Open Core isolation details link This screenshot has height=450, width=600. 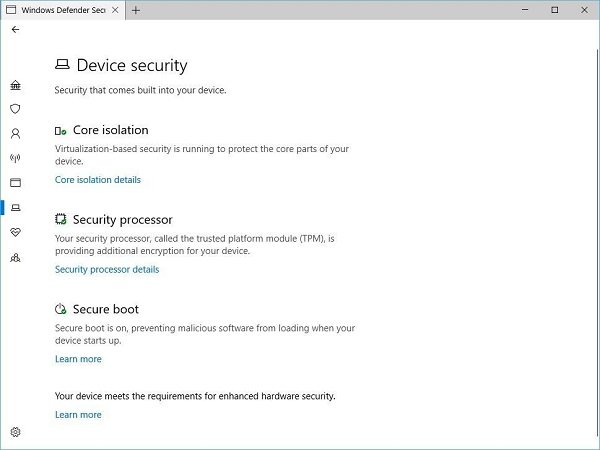pos(98,180)
